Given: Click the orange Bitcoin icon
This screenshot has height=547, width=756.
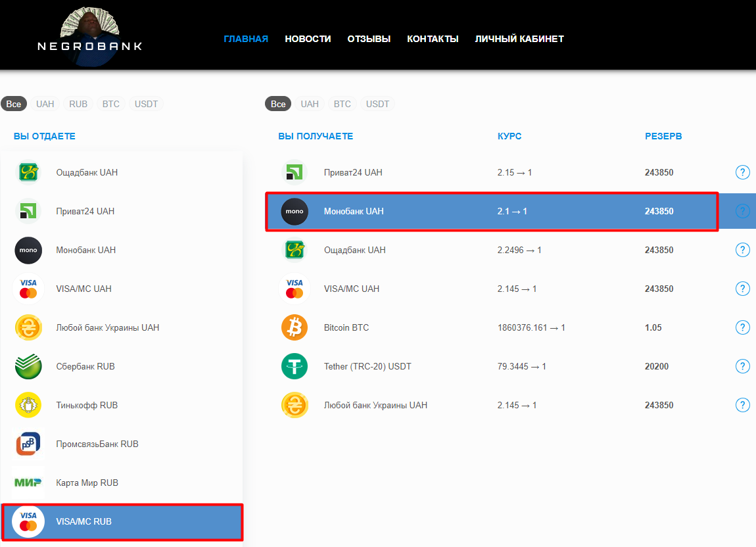Looking at the screenshot, I should tap(295, 327).
